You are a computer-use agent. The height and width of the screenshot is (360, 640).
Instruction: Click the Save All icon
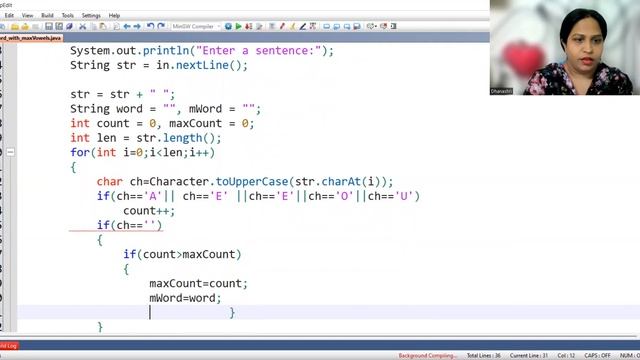[x=59, y=27]
